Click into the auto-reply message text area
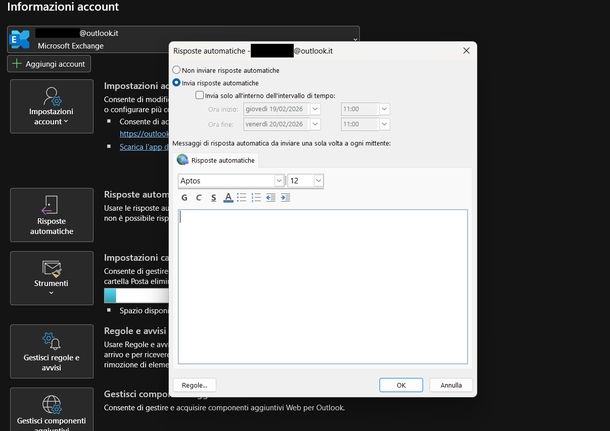Screen dimensions: 610x431 click(x=323, y=287)
